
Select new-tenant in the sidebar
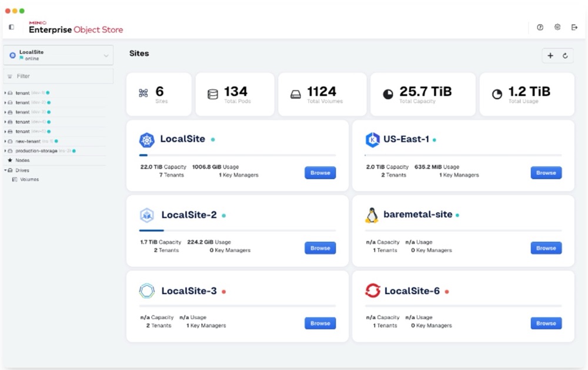[x=28, y=141]
